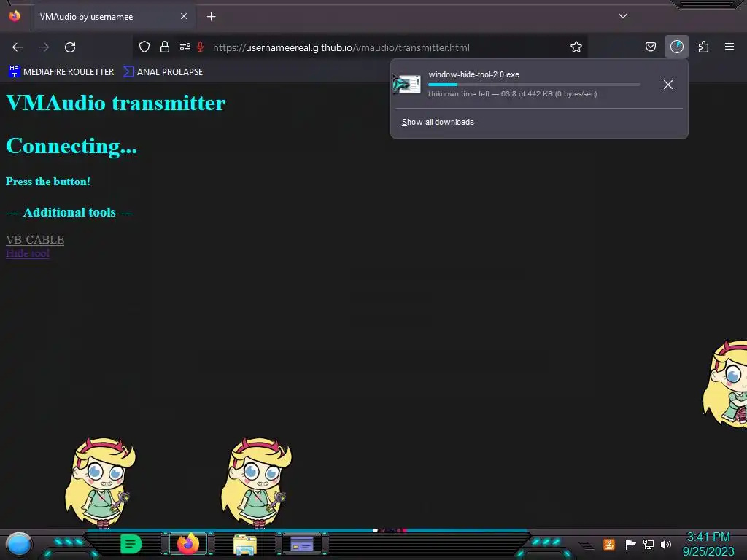Click the middle Star Butterfly mascot
Image resolution: width=747 pixels, height=560 pixels.
[x=256, y=483]
